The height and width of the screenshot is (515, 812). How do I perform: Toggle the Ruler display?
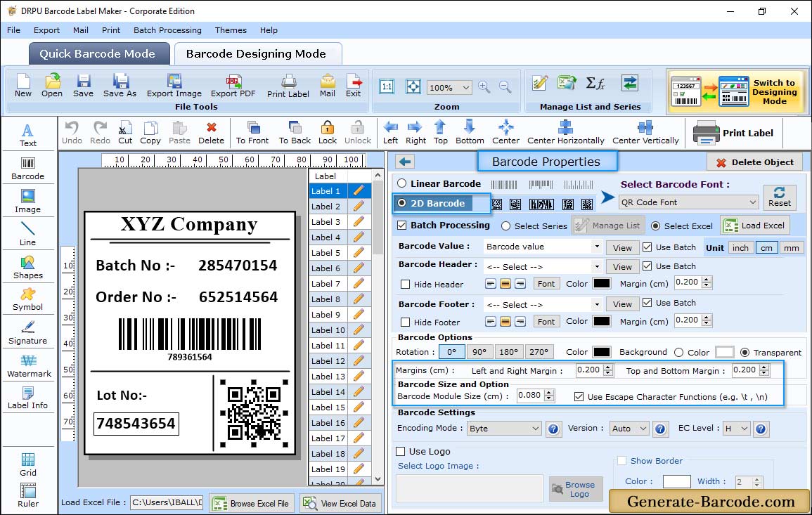click(28, 495)
